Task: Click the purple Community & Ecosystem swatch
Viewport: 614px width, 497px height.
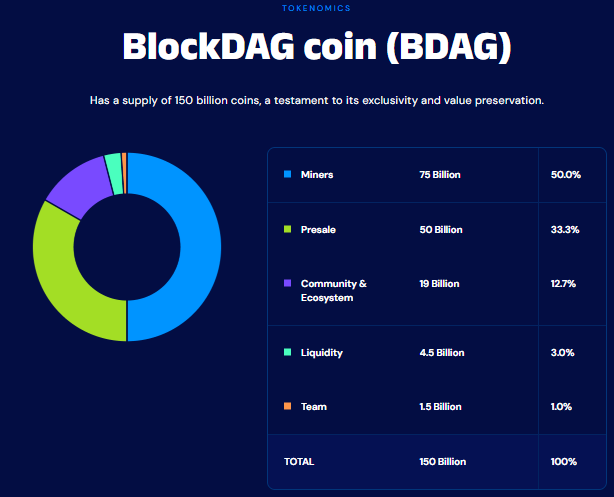Action: 287,283
